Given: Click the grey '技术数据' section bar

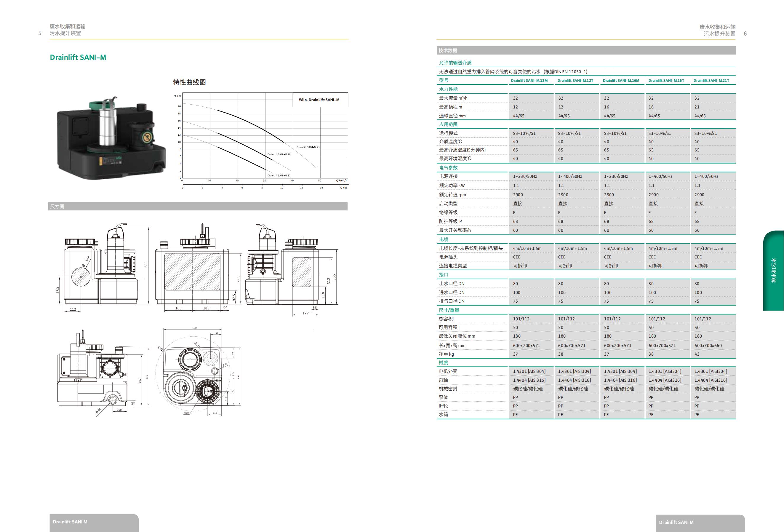Looking at the screenshot, I should click(x=586, y=51).
